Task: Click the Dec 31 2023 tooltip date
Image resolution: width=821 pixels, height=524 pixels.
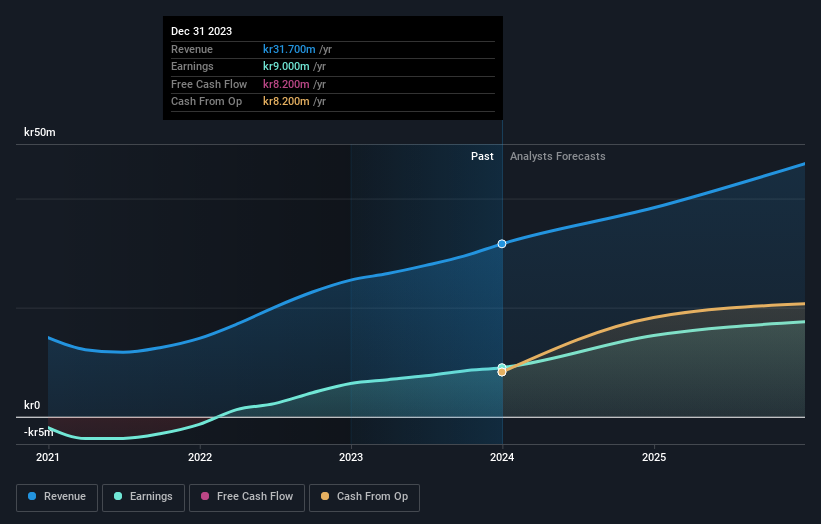Action: pos(202,31)
